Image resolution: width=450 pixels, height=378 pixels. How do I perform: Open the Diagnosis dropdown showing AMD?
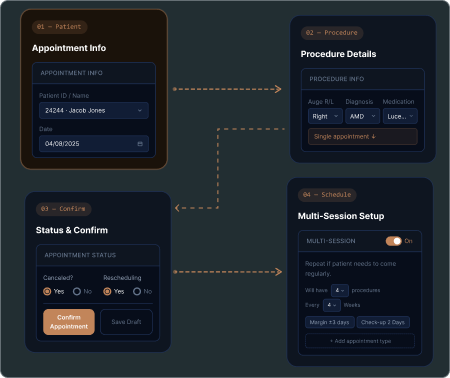point(362,116)
